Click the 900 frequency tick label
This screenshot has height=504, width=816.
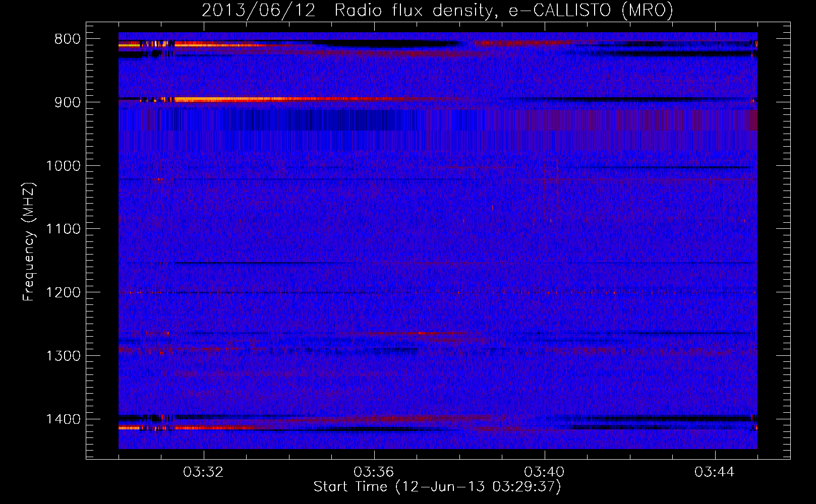point(68,102)
